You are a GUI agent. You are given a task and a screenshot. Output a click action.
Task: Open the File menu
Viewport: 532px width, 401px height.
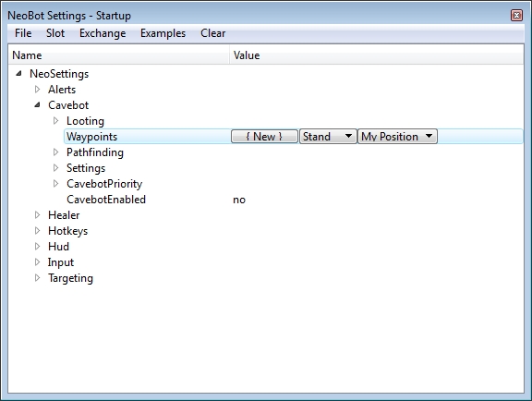click(x=23, y=33)
